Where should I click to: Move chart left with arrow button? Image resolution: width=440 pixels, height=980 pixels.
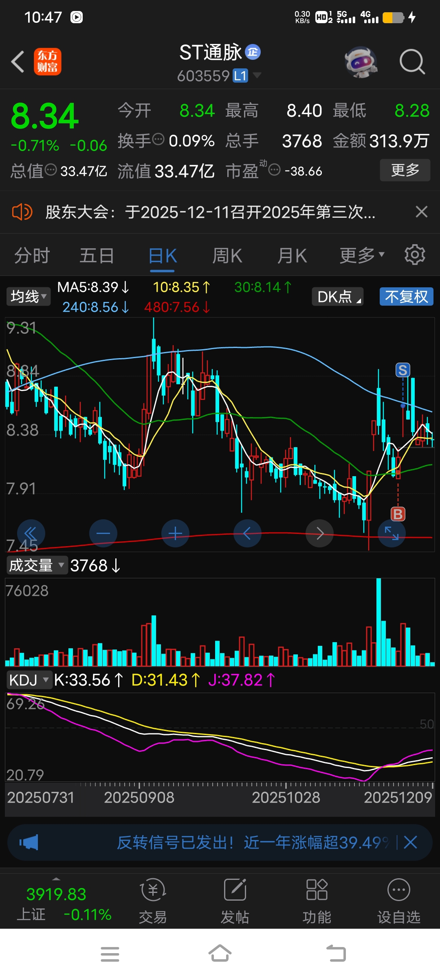tap(247, 533)
